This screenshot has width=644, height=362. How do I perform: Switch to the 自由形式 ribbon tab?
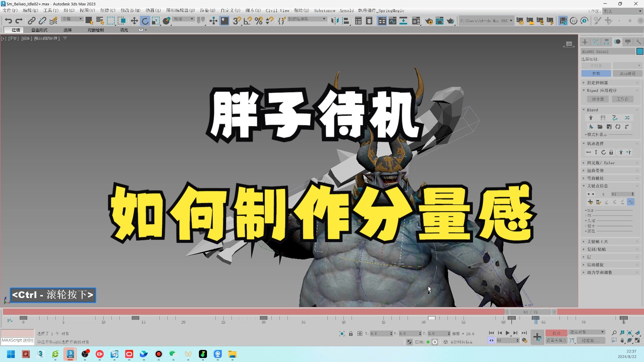[x=39, y=30]
